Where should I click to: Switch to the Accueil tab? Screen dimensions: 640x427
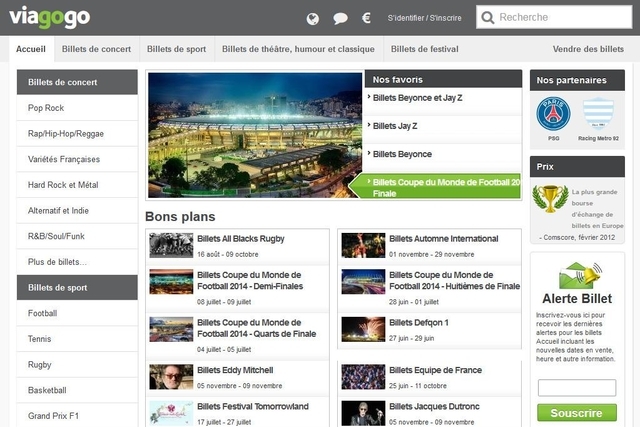pos(31,49)
